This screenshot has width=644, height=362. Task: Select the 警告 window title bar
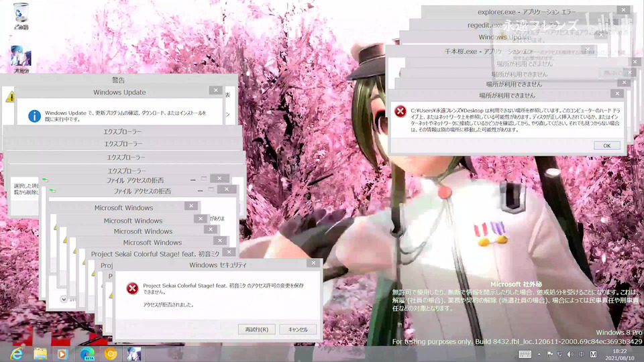point(119,80)
